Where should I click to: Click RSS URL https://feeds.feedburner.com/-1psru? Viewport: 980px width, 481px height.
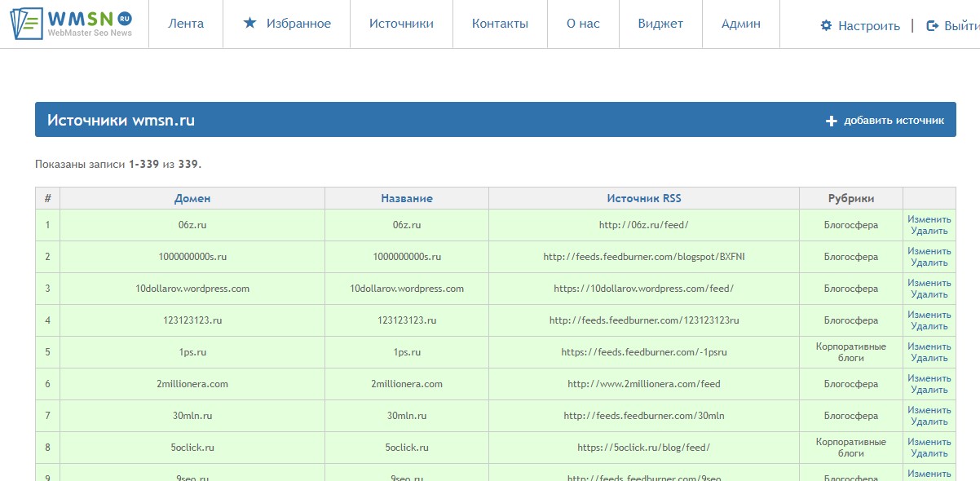[x=644, y=352]
